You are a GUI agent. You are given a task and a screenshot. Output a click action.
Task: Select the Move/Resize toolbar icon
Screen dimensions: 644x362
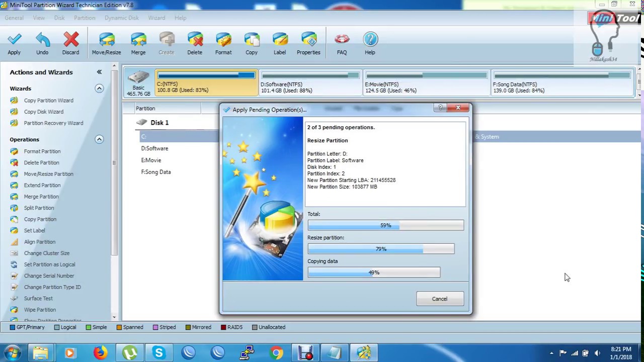(106, 40)
